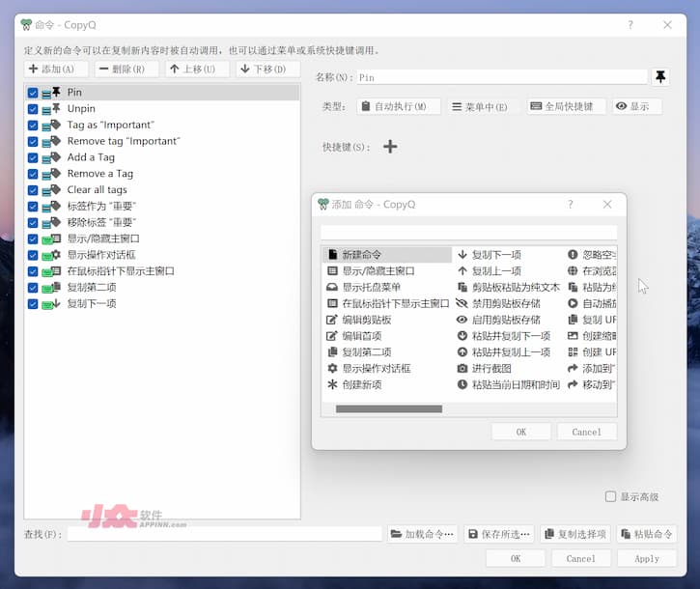Select the 复制下一项 row in left list
This screenshot has height=589, width=700.
coord(162,303)
